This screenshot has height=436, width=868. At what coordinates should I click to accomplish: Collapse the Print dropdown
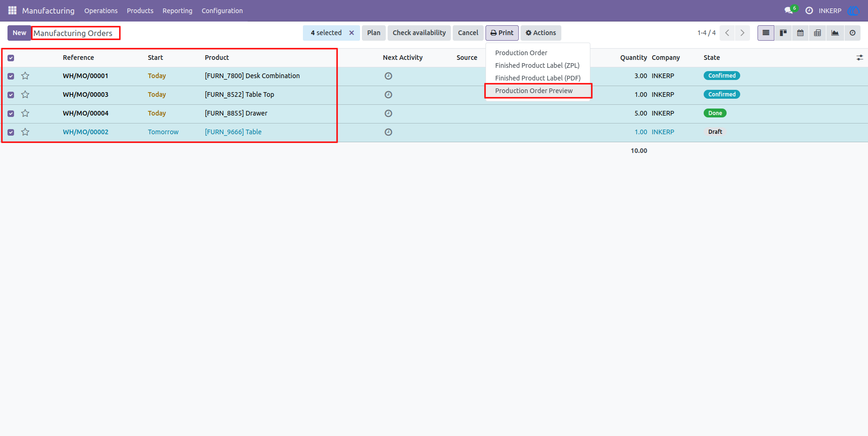pos(502,33)
